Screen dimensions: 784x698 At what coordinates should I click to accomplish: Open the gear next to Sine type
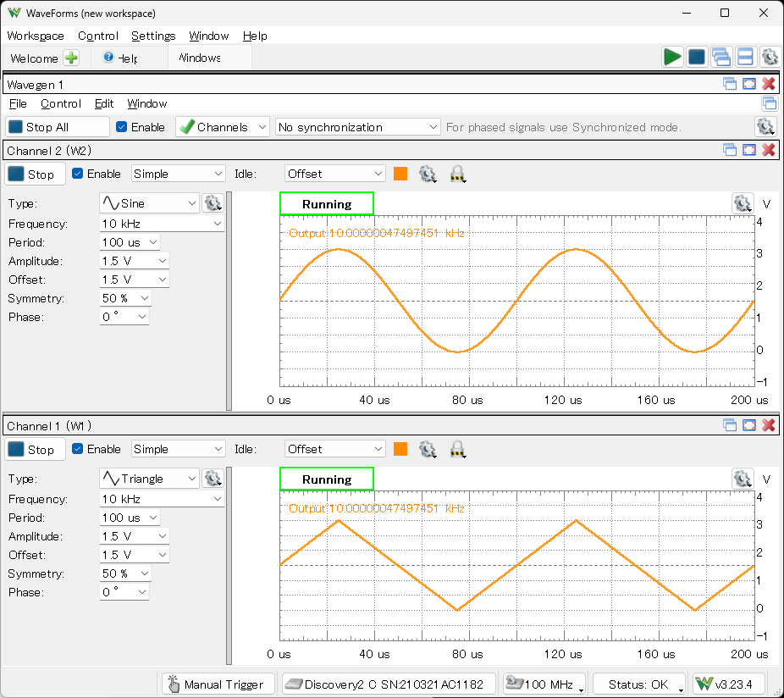click(x=213, y=203)
